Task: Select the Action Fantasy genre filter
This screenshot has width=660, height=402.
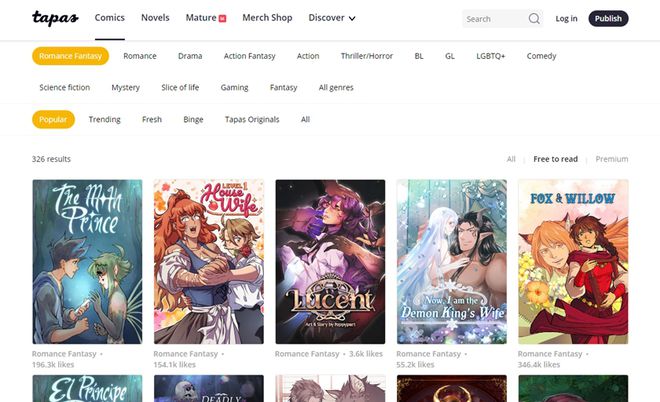Action: click(250, 56)
